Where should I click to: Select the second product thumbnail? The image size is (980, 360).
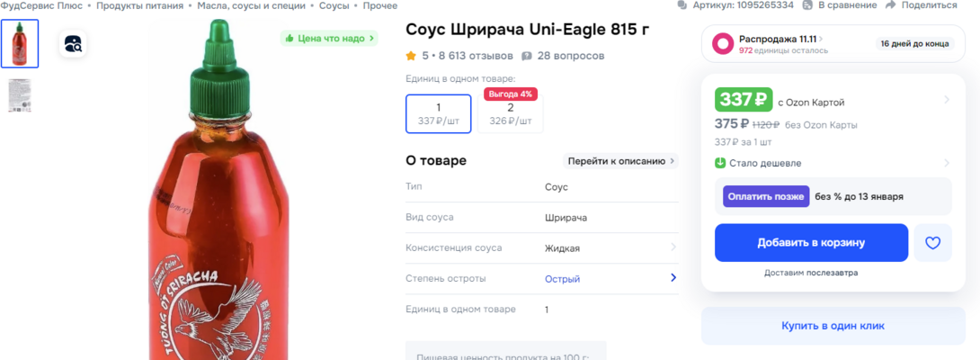click(19, 95)
